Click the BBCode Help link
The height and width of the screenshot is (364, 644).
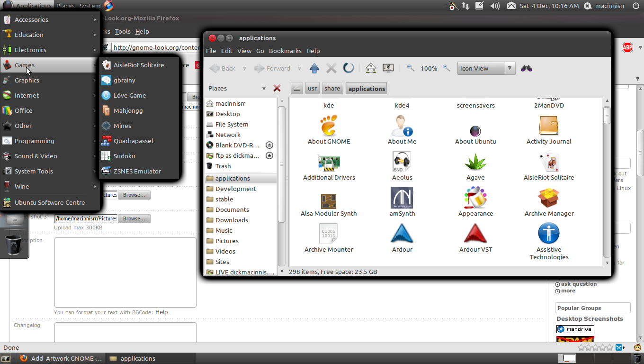pyautogui.click(x=161, y=312)
